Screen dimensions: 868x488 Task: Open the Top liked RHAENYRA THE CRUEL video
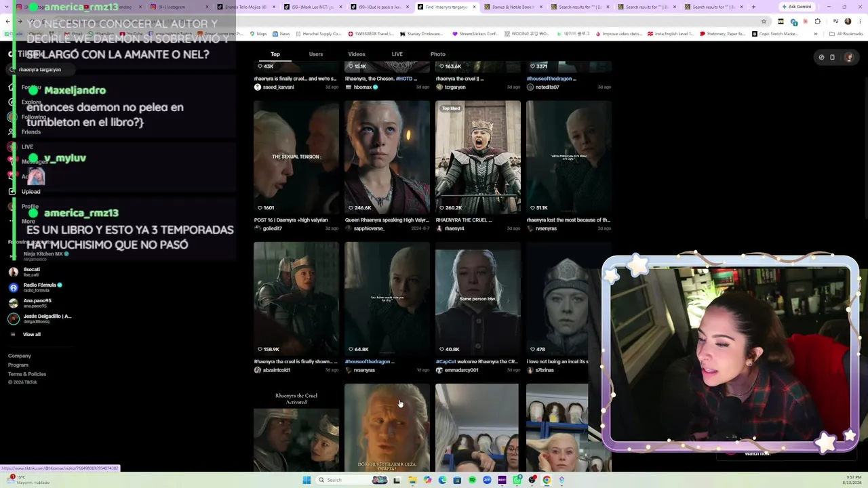[x=478, y=157]
